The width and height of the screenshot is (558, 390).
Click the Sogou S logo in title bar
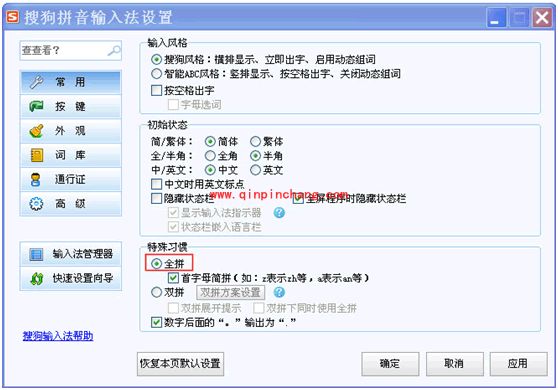click(13, 17)
